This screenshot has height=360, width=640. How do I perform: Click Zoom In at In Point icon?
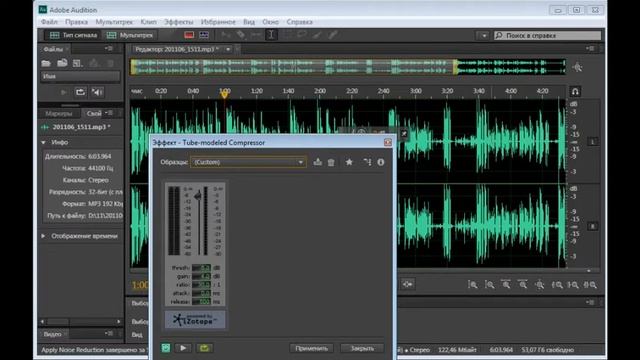point(557,285)
